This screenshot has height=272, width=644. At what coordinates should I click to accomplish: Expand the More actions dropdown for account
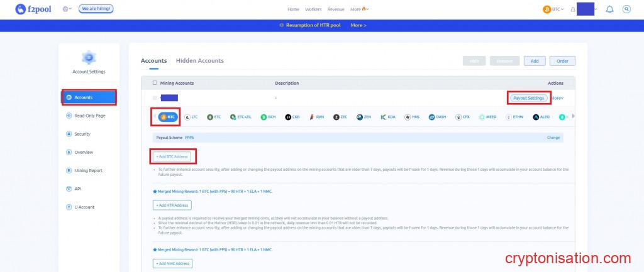pos(558,98)
